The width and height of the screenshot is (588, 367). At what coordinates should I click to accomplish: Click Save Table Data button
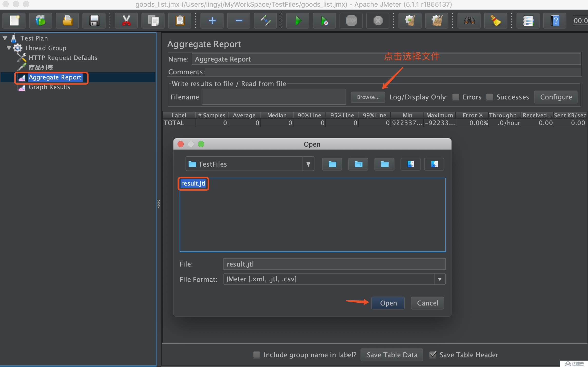392,355
